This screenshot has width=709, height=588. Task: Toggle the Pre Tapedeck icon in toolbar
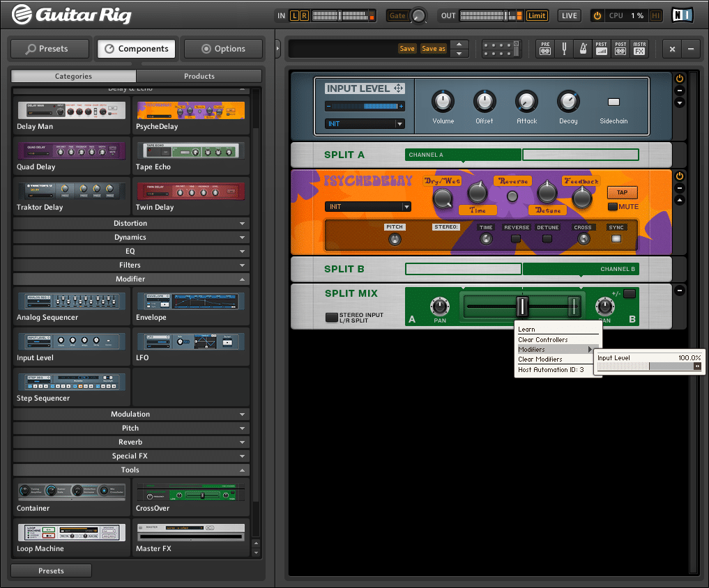[x=545, y=48]
